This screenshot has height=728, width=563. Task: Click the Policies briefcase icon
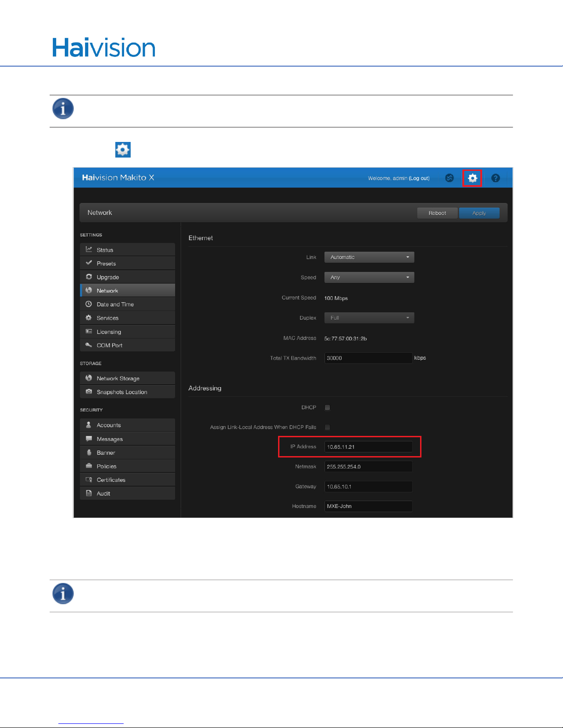tap(89, 466)
